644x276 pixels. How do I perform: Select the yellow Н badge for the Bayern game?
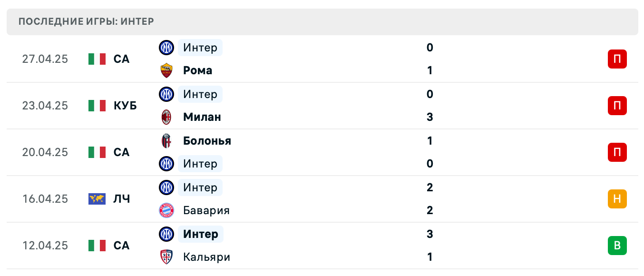pyautogui.click(x=617, y=199)
